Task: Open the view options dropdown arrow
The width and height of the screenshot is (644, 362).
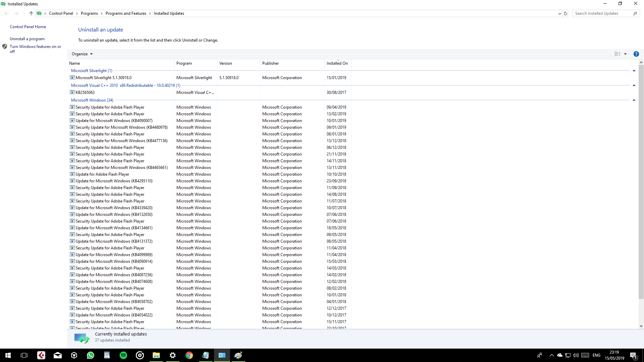Action: click(x=625, y=54)
